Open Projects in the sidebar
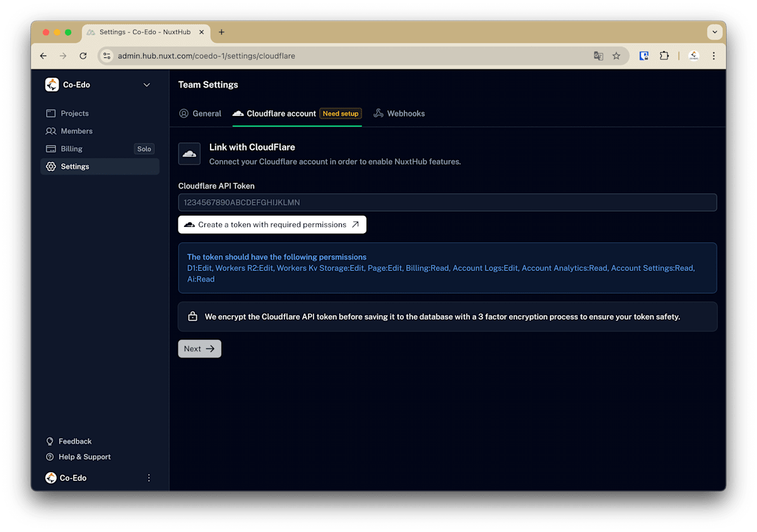Image resolution: width=757 pixels, height=532 pixels. (100, 113)
